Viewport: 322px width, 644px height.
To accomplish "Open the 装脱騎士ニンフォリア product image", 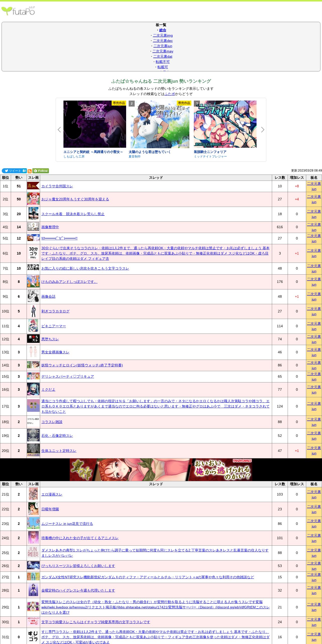I will [x=225, y=124].
